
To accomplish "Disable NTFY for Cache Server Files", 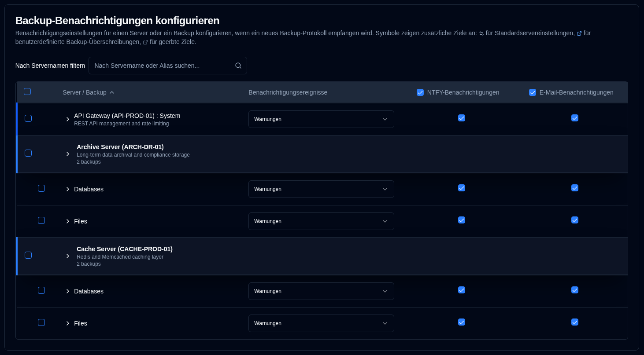I will pos(462,322).
